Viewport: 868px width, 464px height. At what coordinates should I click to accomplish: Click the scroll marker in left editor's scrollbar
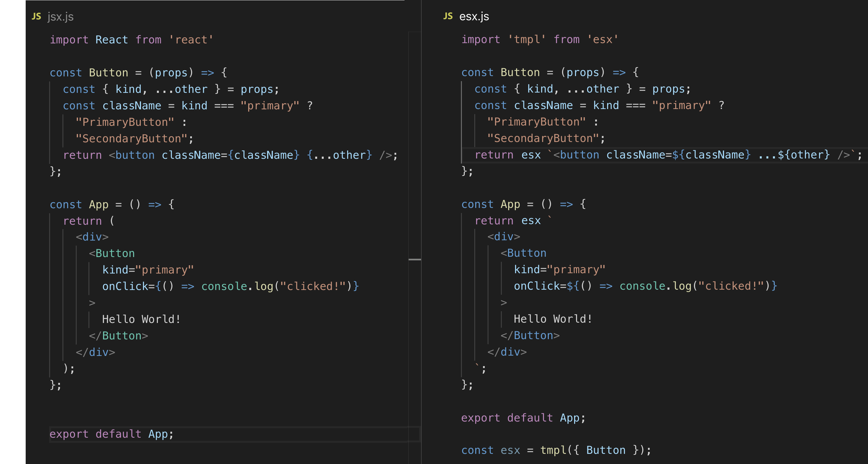414,260
